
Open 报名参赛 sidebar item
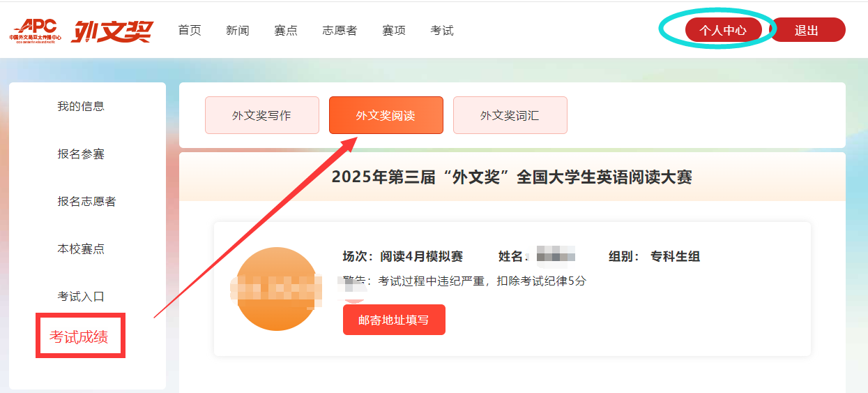pyautogui.click(x=81, y=154)
